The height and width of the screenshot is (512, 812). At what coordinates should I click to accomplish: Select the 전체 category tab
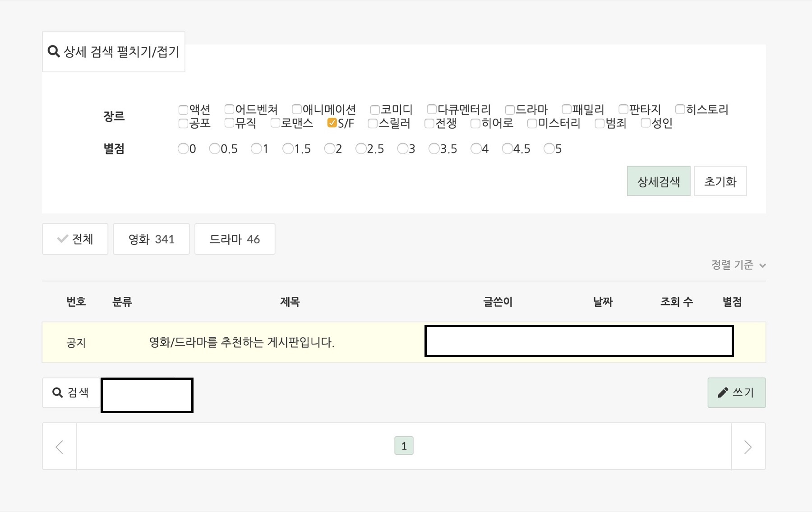pos(75,239)
